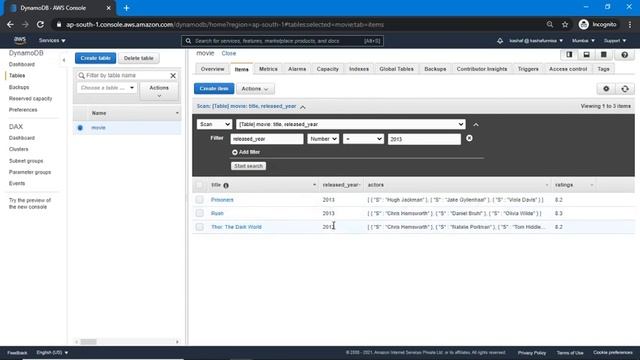Open the help question mark icon
This screenshot has width=640, height=360.
click(x=624, y=55)
